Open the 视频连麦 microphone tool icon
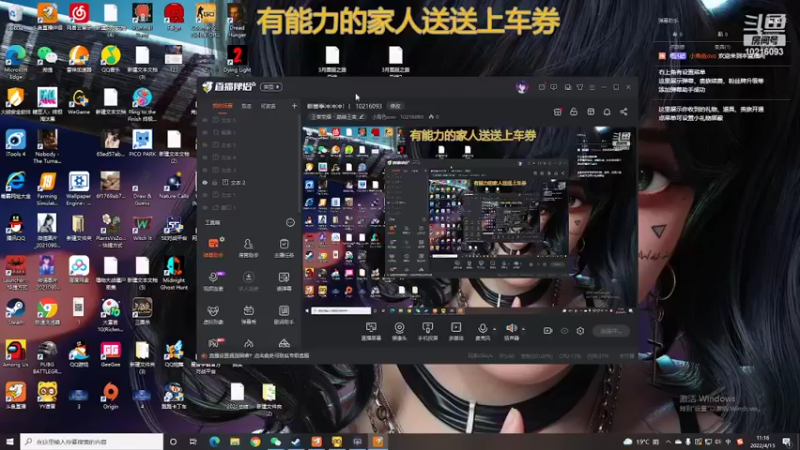 click(x=214, y=281)
